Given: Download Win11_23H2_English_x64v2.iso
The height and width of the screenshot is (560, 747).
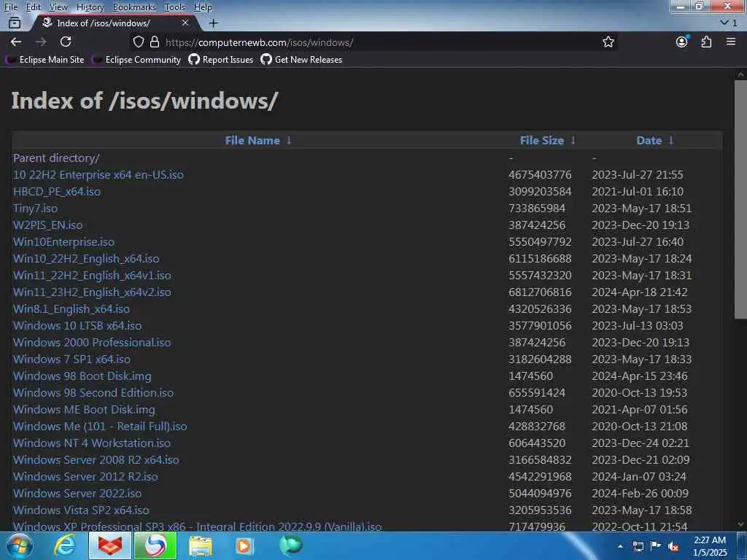Looking at the screenshot, I should pyautogui.click(x=92, y=292).
